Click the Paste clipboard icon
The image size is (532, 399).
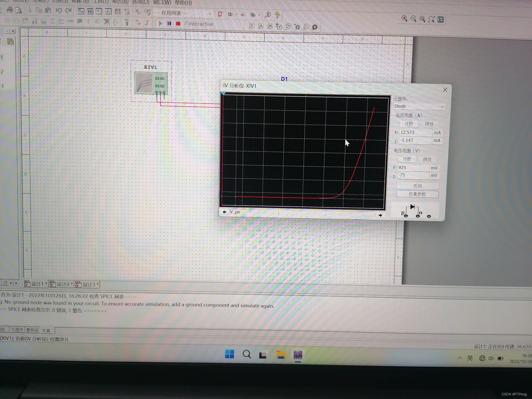tap(48, 11)
